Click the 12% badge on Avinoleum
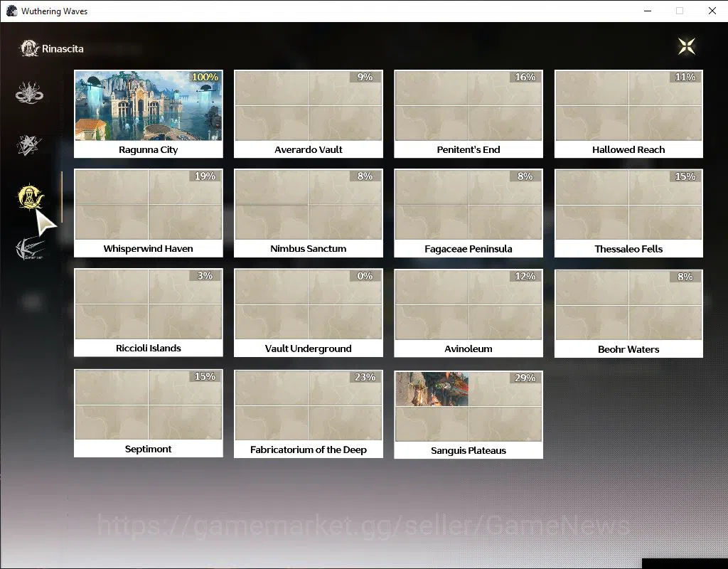 525,276
